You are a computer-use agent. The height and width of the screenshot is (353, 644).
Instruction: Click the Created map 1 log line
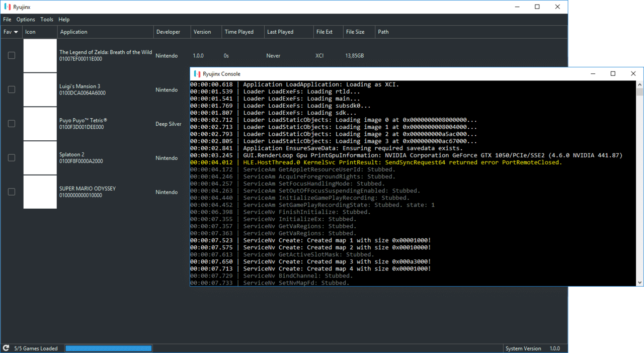coord(310,240)
